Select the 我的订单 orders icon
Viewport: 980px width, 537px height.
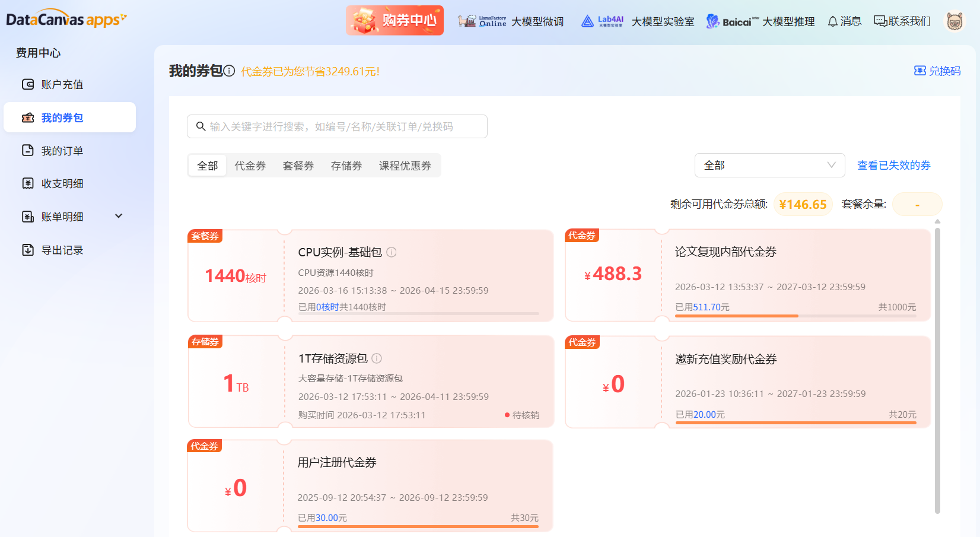[28, 150]
